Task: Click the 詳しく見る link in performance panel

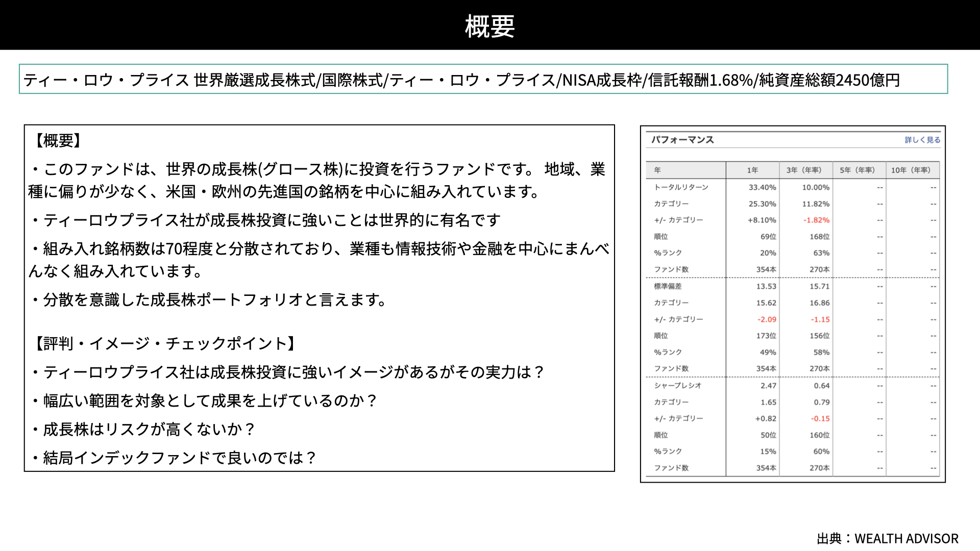Action: point(922,140)
